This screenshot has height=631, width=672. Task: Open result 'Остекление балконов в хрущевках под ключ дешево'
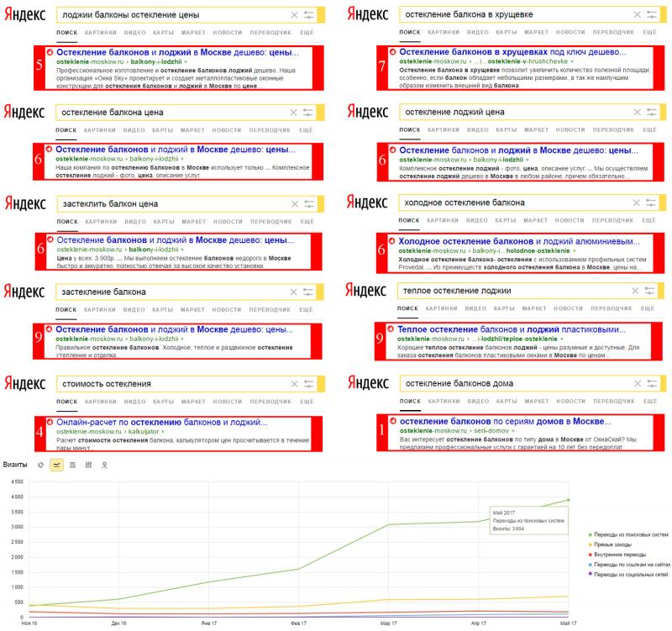(512, 52)
